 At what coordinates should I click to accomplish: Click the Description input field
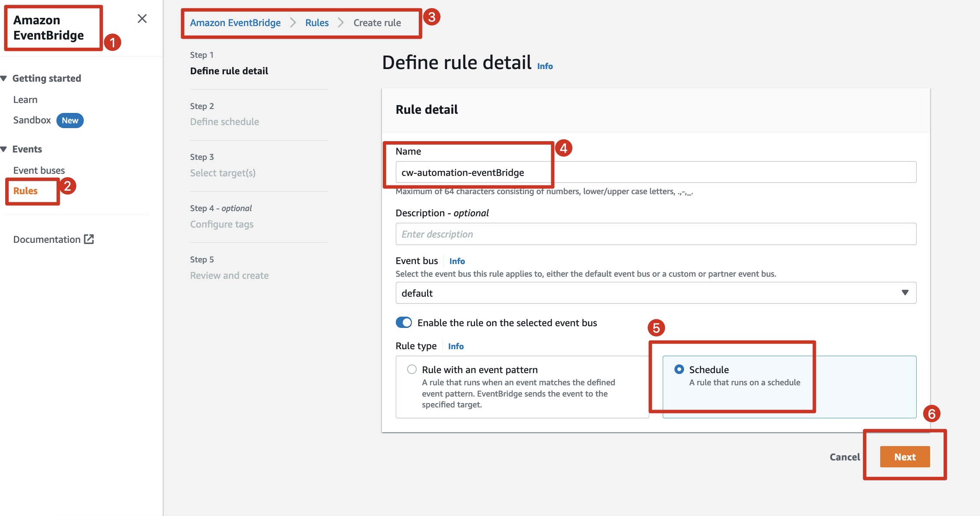tap(655, 234)
